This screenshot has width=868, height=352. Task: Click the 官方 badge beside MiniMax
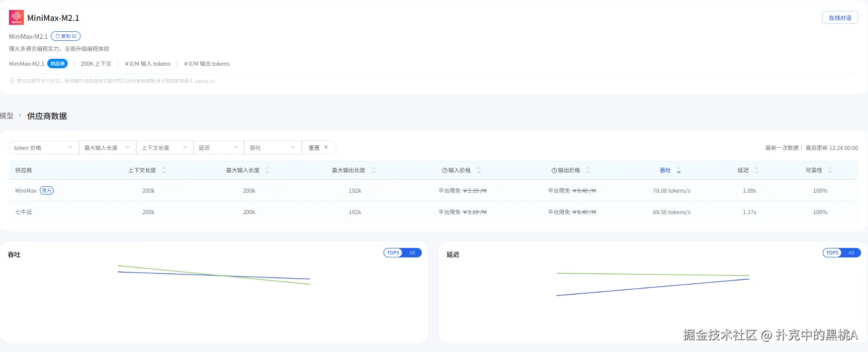(x=47, y=191)
